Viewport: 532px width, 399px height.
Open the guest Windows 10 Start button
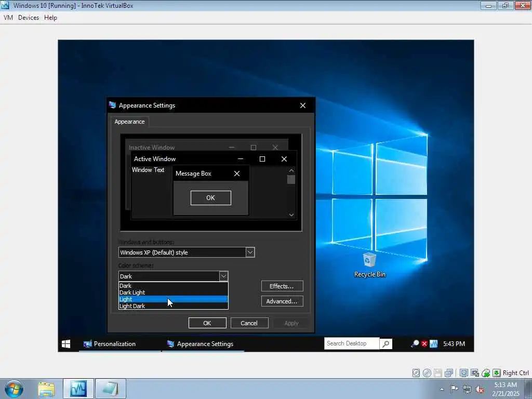point(66,344)
